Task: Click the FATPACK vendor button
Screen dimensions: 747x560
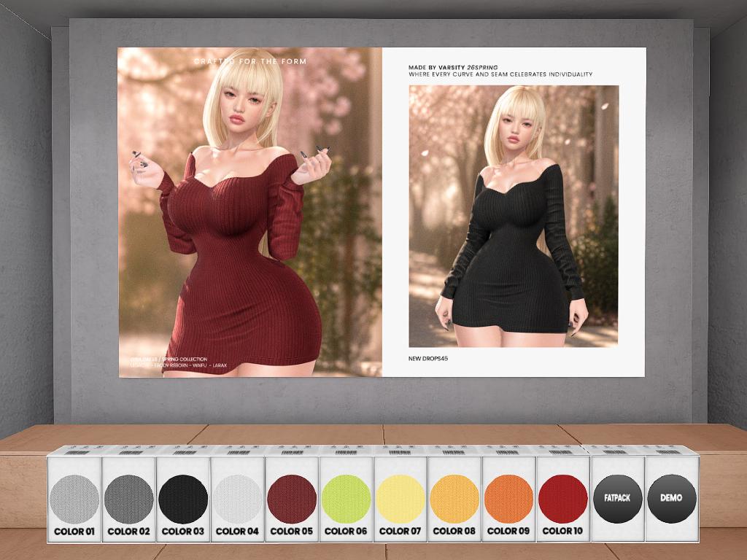Action: pos(617,499)
